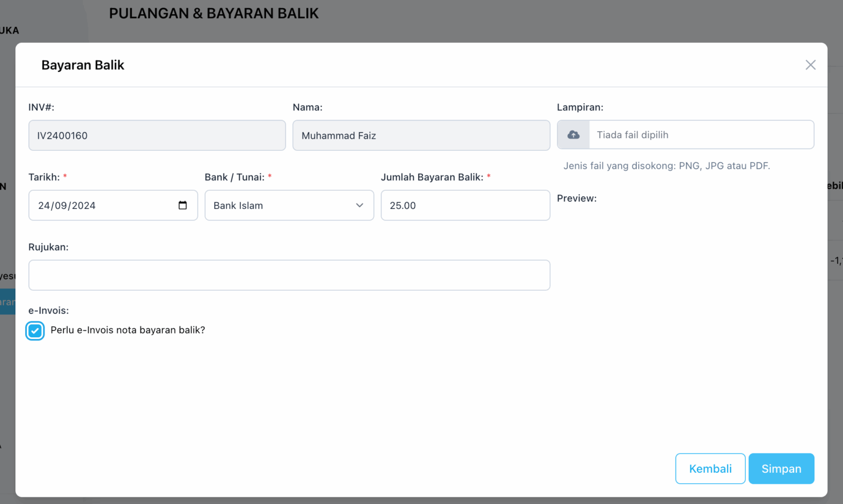Click the 'Bayaran Balik' dialog title
The image size is (843, 504).
[x=83, y=65]
